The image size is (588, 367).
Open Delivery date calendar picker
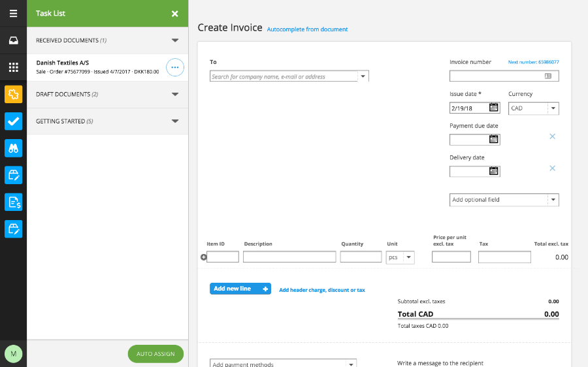493,171
